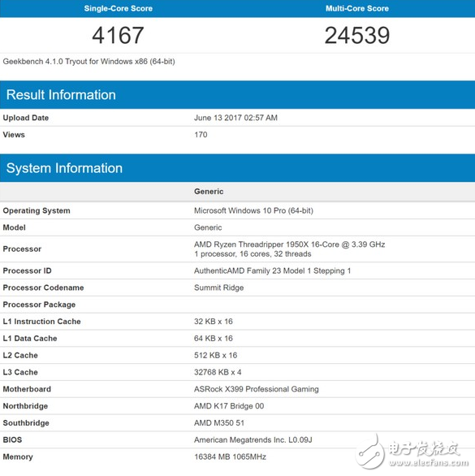Click the Model row label
This screenshot has width=475, height=476.
point(15,227)
